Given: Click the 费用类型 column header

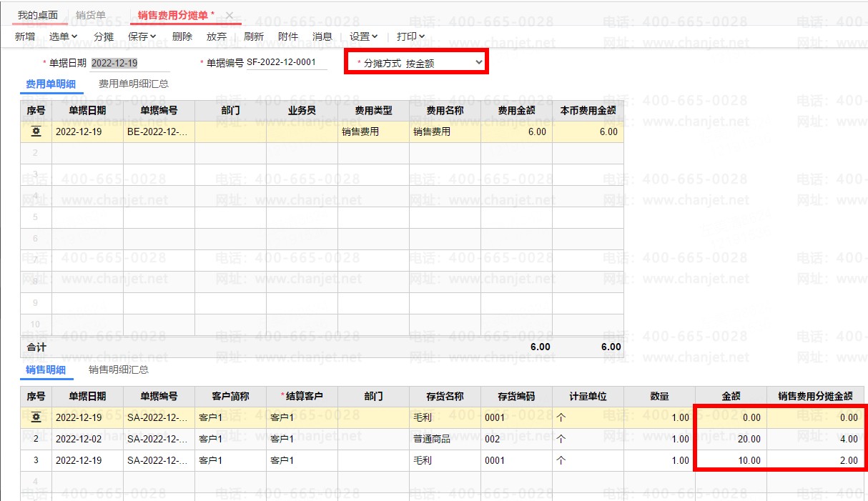Looking at the screenshot, I should 373,111.
